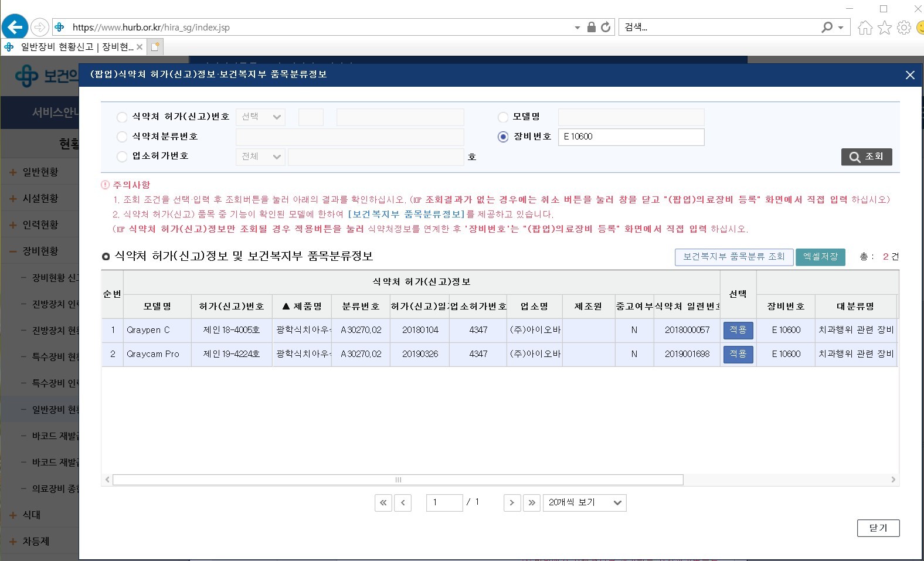Viewport: 924px width, 561px height.
Task: Select 장비번호 radio button
Action: (x=503, y=137)
